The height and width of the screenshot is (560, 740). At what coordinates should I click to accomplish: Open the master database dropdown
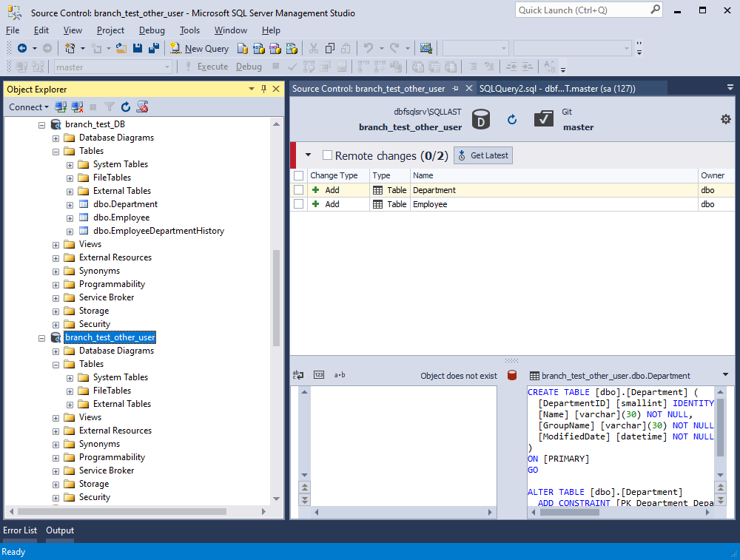[x=167, y=67]
